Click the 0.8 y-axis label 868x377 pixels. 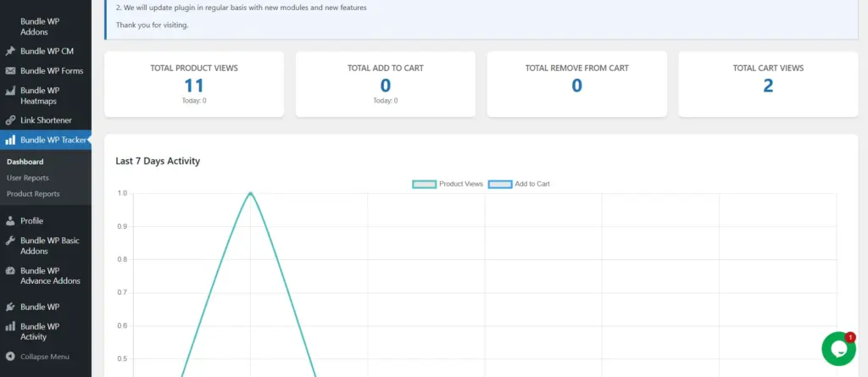(122, 259)
